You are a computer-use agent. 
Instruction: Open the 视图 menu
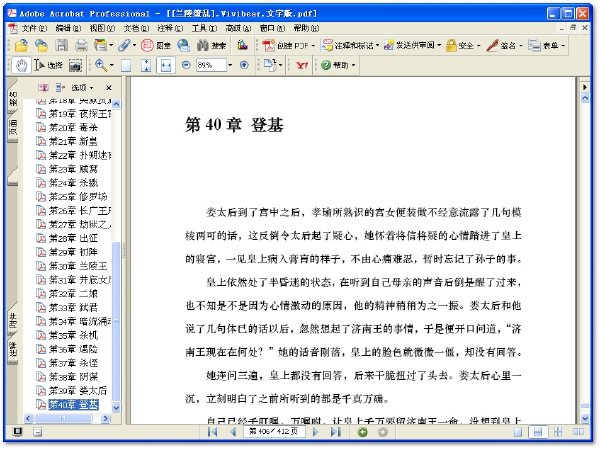pos(102,28)
